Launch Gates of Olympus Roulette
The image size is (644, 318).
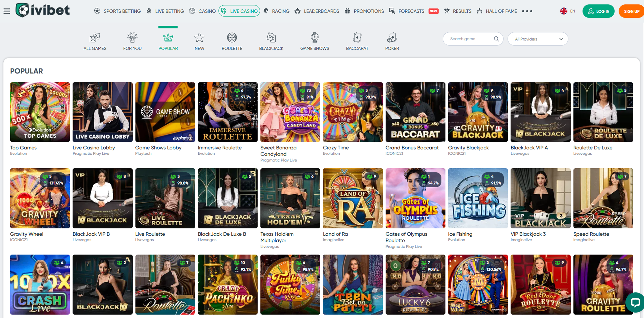(415, 198)
